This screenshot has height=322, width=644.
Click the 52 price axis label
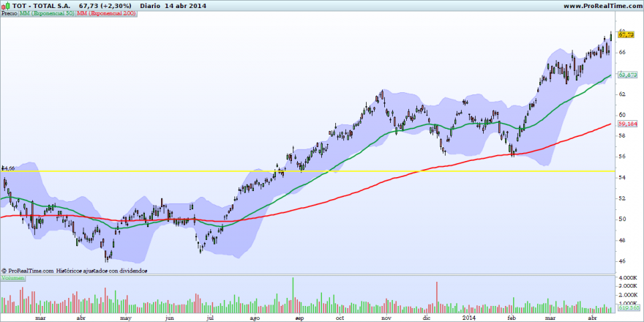coord(622,198)
